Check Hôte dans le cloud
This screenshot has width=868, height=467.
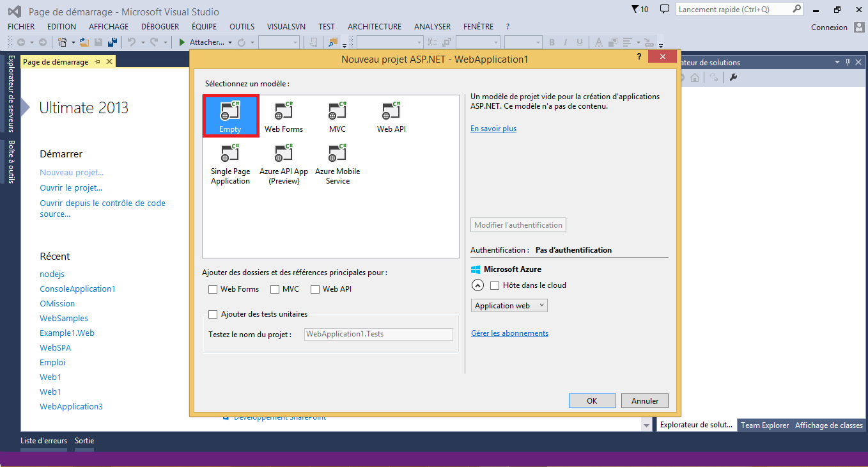pos(495,285)
